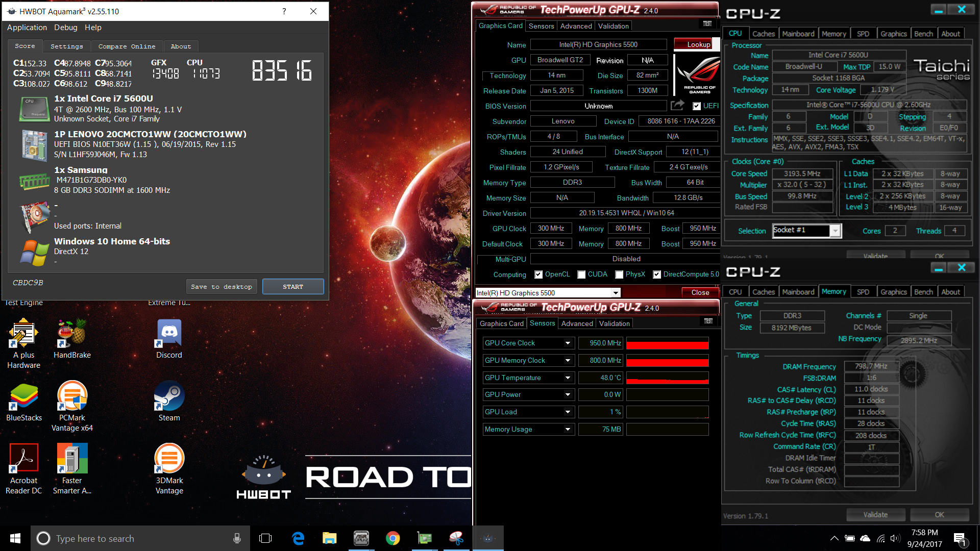The height and width of the screenshot is (551, 980).
Task: Click Validate in bottom CPU-Z window
Action: coord(875,515)
